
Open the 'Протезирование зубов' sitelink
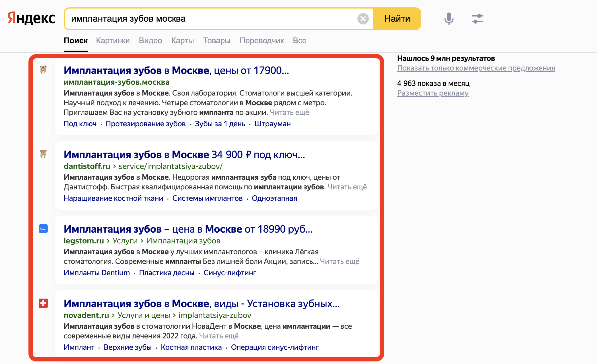(x=145, y=124)
